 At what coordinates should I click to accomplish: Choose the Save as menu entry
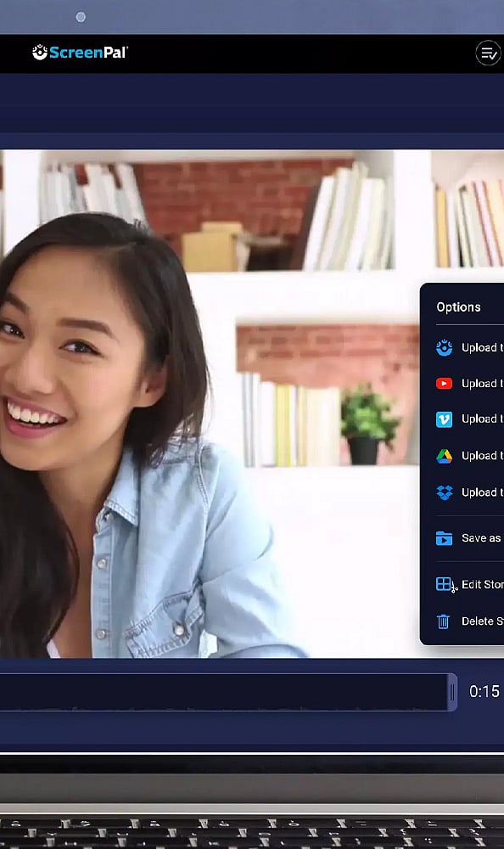[x=481, y=537]
